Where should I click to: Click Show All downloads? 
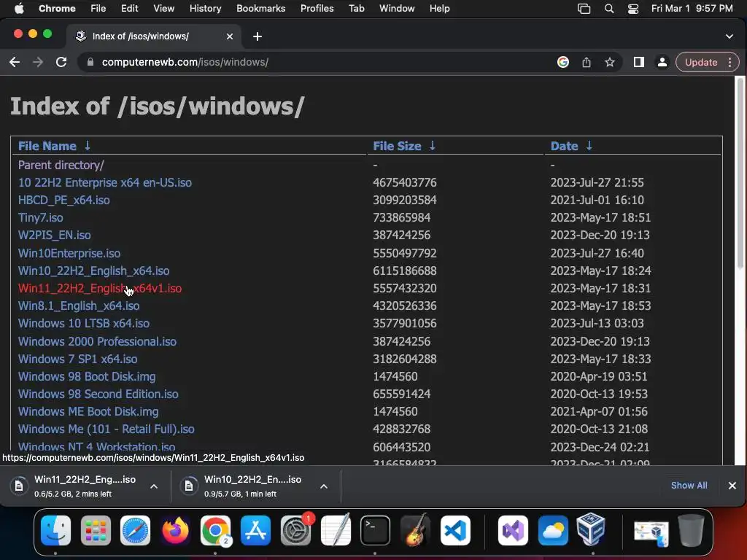click(x=689, y=485)
